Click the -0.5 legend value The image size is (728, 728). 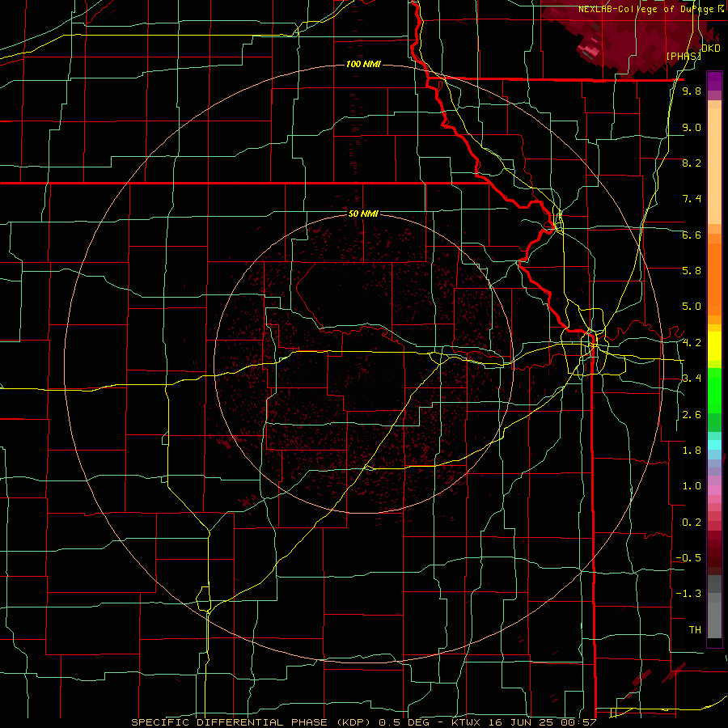coord(688,558)
